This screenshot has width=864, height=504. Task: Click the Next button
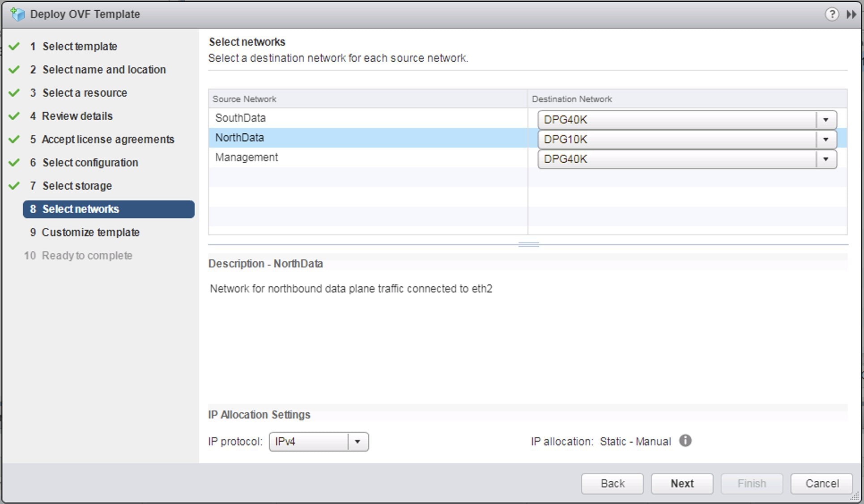pos(681,483)
